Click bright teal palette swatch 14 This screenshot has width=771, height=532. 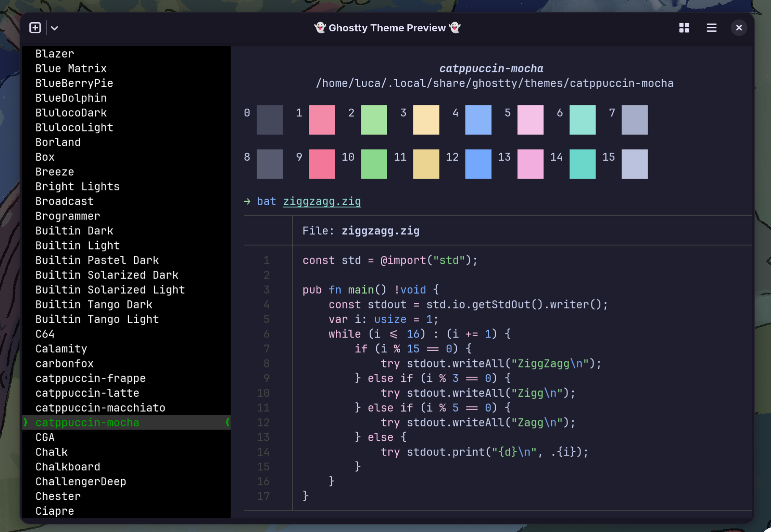click(583, 164)
